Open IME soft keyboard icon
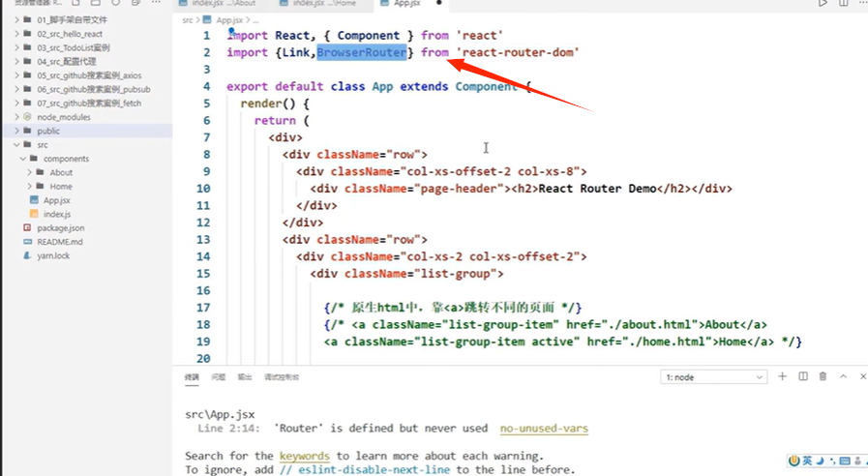The width and height of the screenshot is (868, 476). (844, 461)
